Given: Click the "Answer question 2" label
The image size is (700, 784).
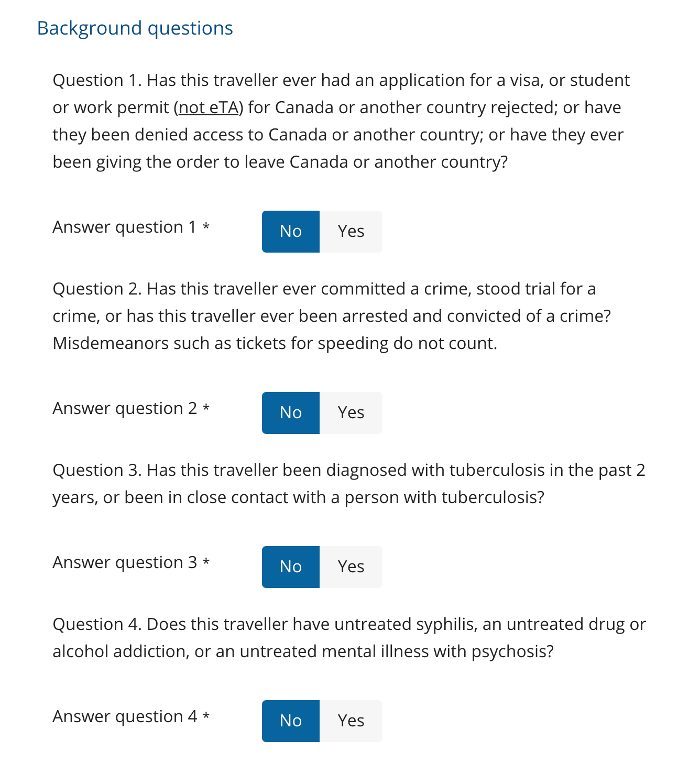Looking at the screenshot, I should [125, 408].
